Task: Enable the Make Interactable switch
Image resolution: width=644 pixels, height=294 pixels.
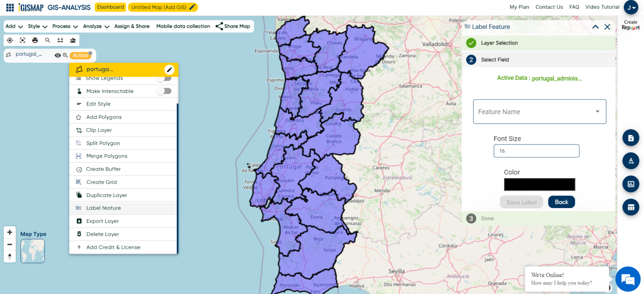Action: [164, 91]
